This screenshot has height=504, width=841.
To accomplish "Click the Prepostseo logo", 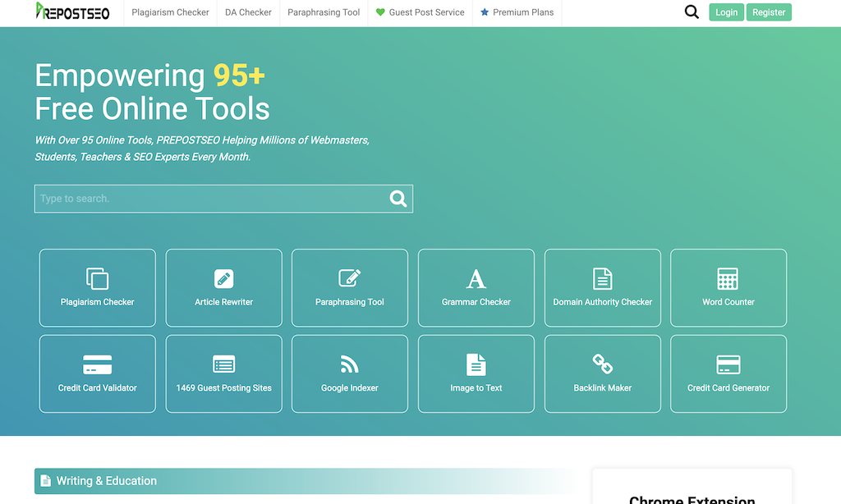I will (72, 11).
